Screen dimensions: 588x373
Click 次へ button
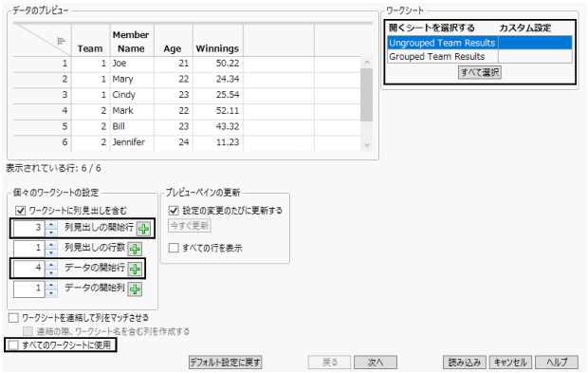376,363
